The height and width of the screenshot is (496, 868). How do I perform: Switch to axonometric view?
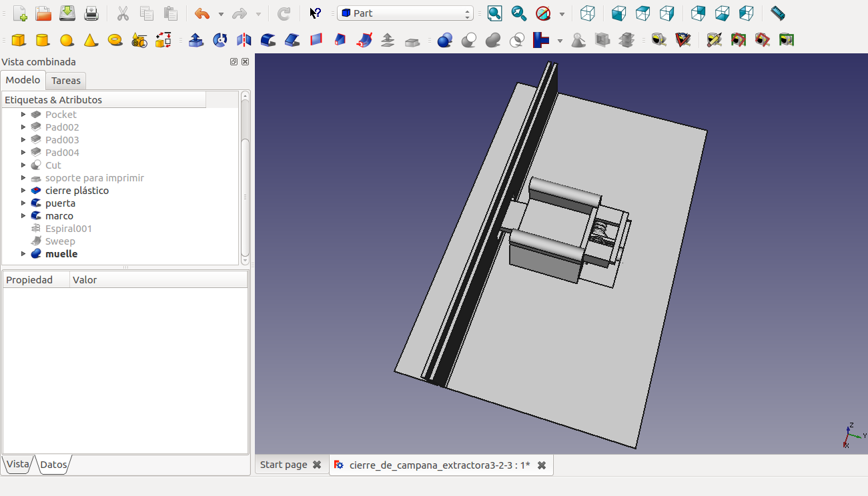point(587,13)
